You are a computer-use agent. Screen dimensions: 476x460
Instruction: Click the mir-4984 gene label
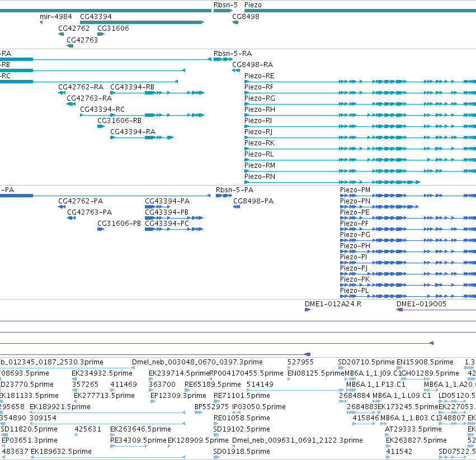[x=55, y=16]
